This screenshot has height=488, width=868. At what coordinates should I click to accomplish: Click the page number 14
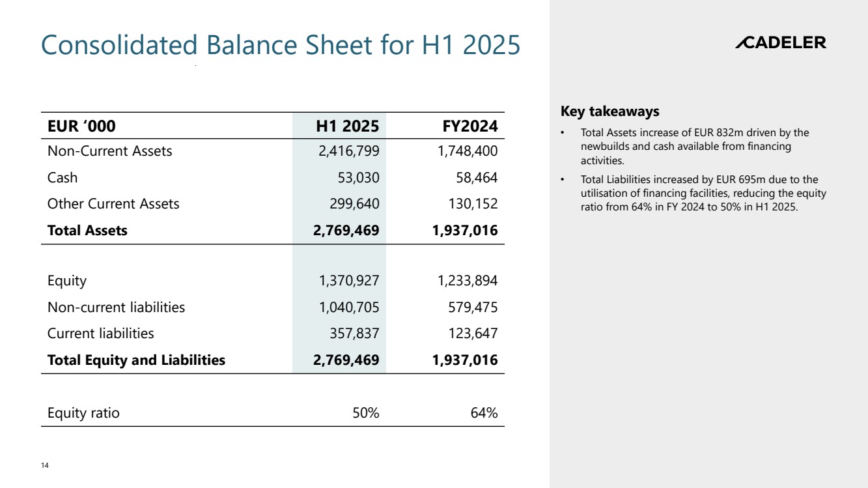coord(44,465)
